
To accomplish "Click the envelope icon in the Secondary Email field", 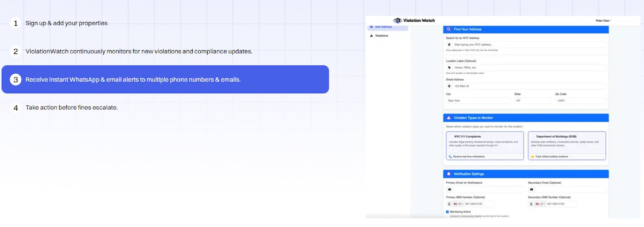I will (x=532, y=189).
